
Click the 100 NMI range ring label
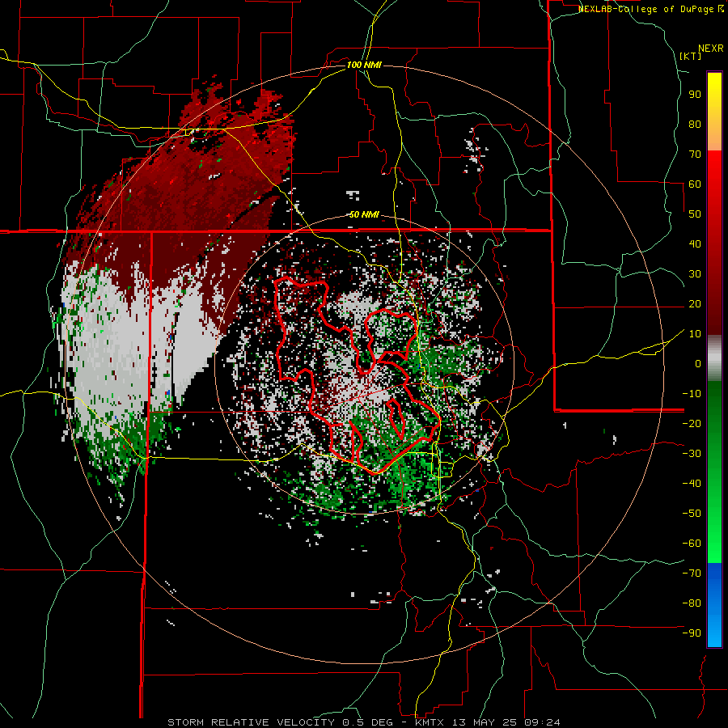pyautogui.click(x=364, y=65)
